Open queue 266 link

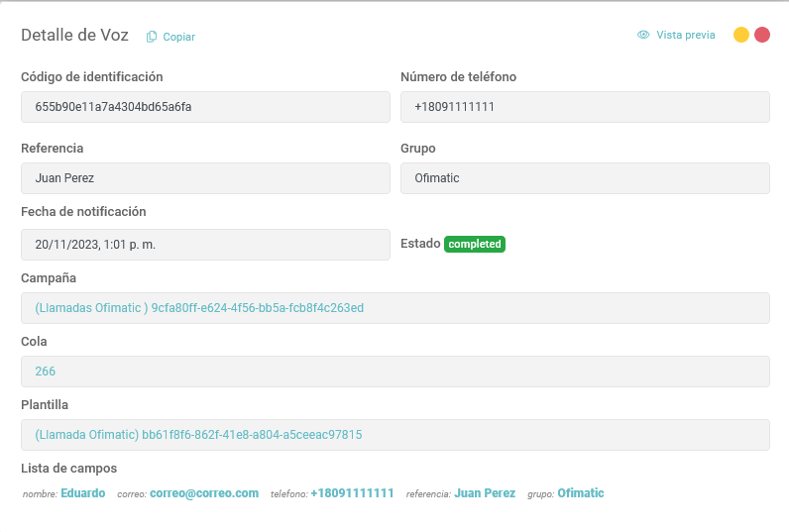(46, 372)
